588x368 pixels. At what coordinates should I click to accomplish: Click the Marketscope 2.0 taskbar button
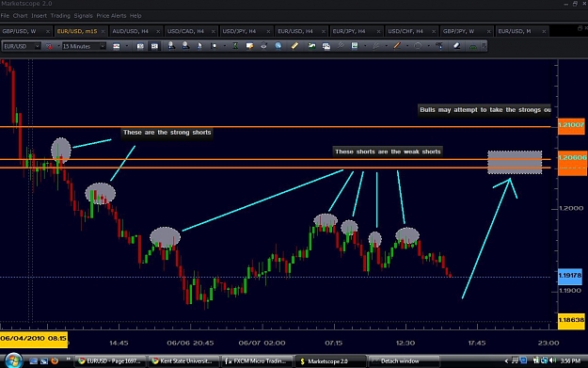click(330, 361)
